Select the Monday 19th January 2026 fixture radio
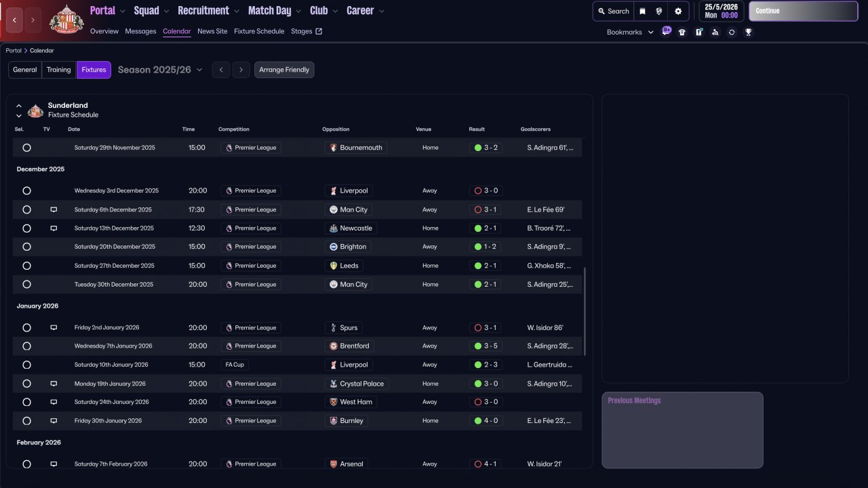 pos(26,384)
